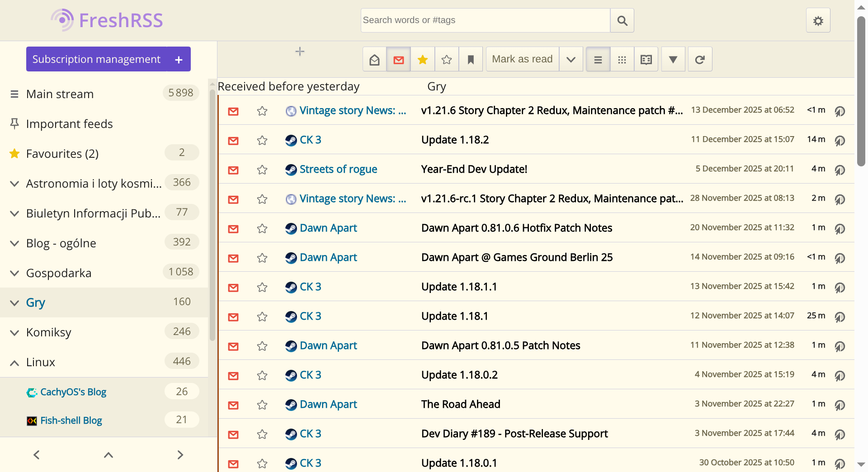Open original link for Update 1.18.2

840,140
